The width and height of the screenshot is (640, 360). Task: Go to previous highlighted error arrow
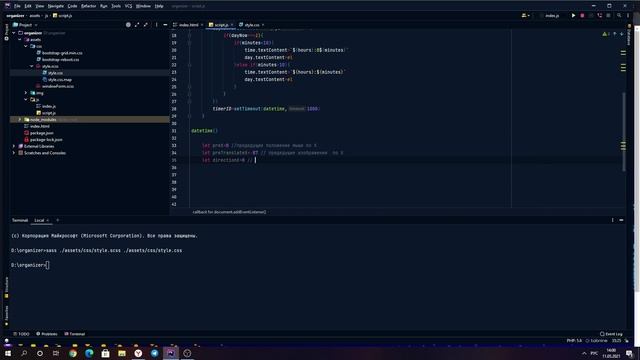615,34
